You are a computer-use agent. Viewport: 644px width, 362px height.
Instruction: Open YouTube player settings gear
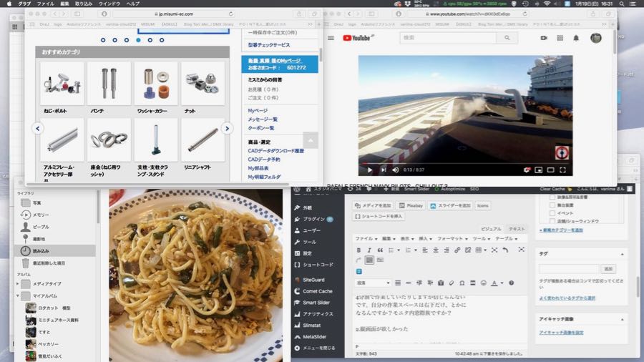click(x=527, y=170)
